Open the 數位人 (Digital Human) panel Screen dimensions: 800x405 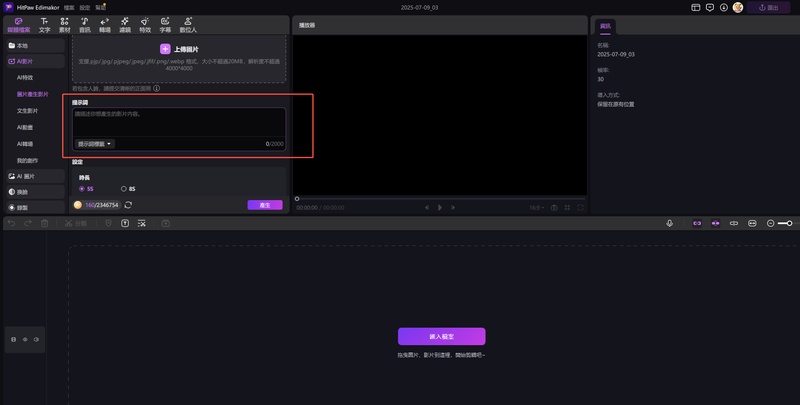click(188, 24)
